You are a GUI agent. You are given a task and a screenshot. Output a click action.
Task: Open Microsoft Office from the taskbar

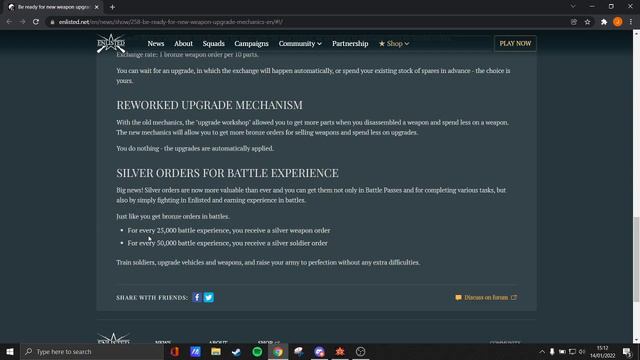point(175,351)
